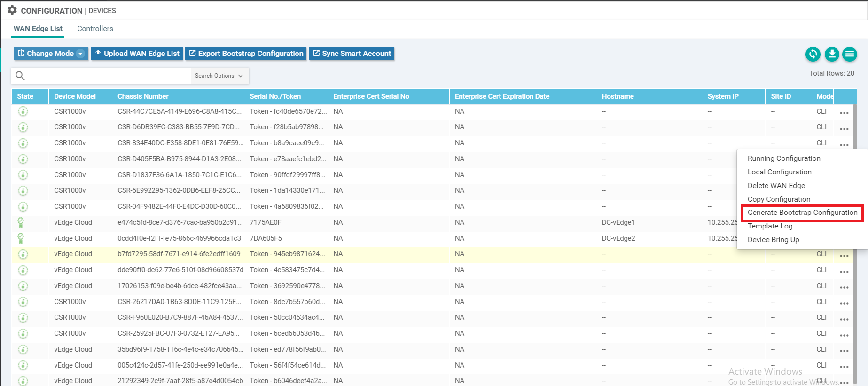This screenshot has width=868, height=386.
Task: Click the green download icon
Action: [831, 54]
